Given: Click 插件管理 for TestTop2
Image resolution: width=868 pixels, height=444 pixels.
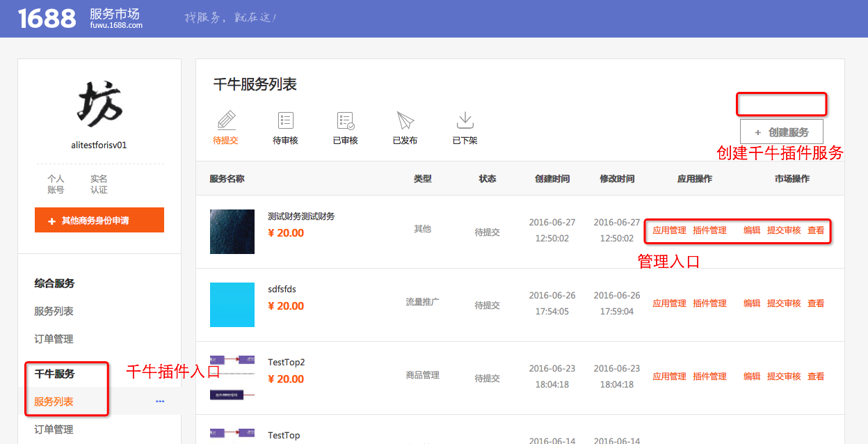Looking at the screenshot, I should point(709,376).
